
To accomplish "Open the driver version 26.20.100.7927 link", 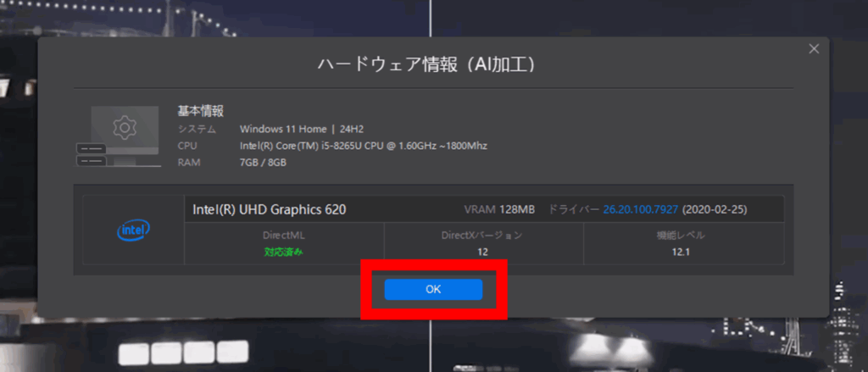I will pos(640,209).
